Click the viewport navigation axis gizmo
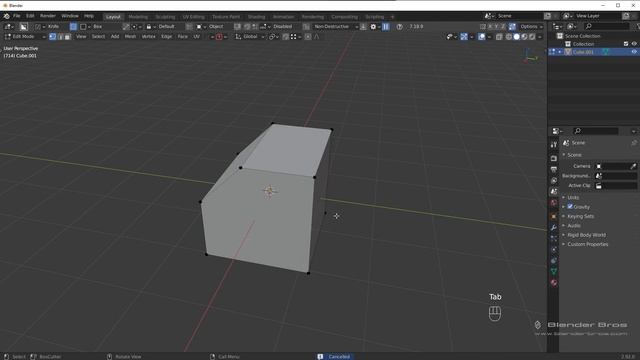 click(x=530, y=56)
